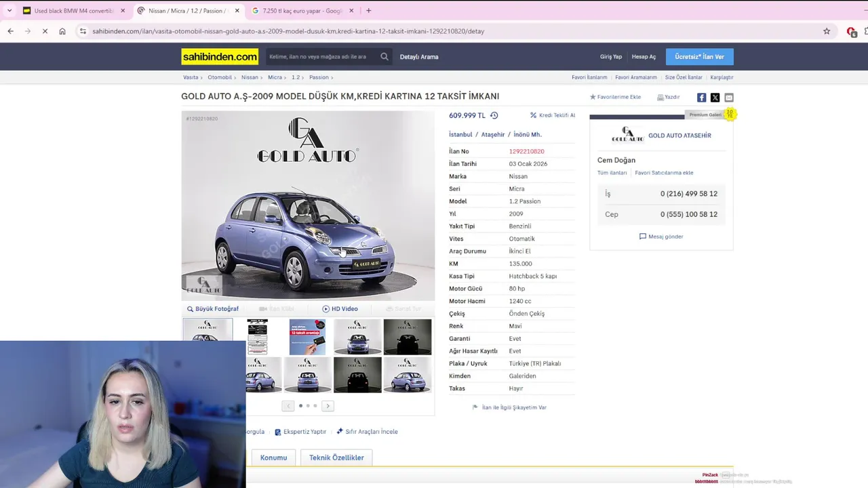868x488 pixels.
Task: Click Hesap Aç link
Action: coord(644,57)
